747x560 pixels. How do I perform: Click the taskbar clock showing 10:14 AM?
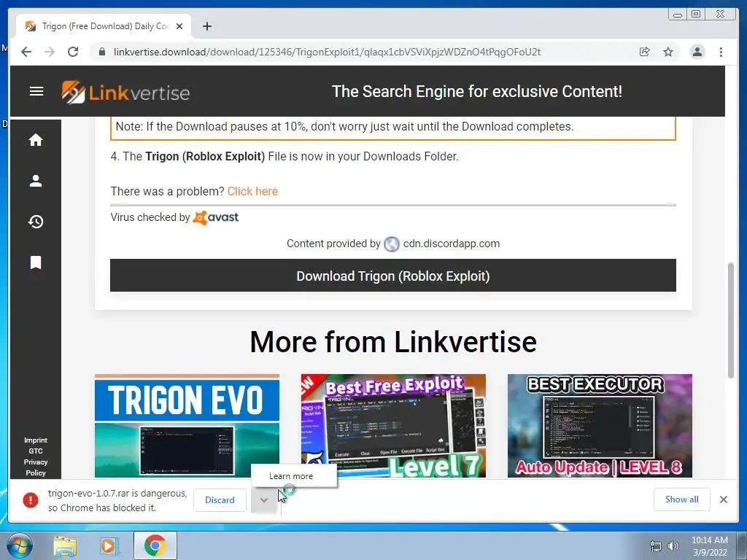pos(709,546)
